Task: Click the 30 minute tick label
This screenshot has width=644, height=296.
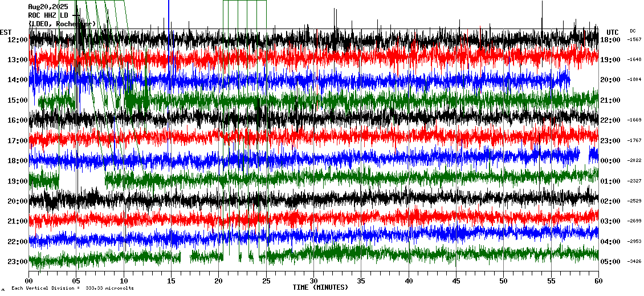Action: point(313,281)
